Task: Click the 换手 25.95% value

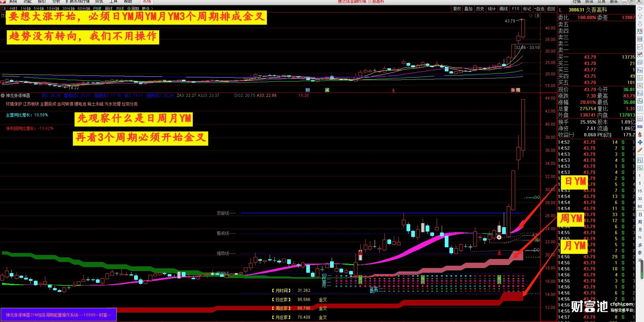Action: point(588,122)
